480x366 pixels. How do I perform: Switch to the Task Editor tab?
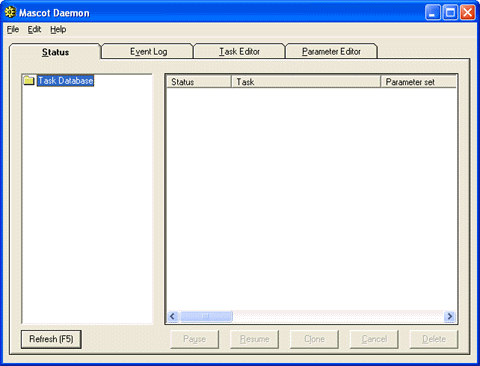pyautogui.click(x=239, y=51)
